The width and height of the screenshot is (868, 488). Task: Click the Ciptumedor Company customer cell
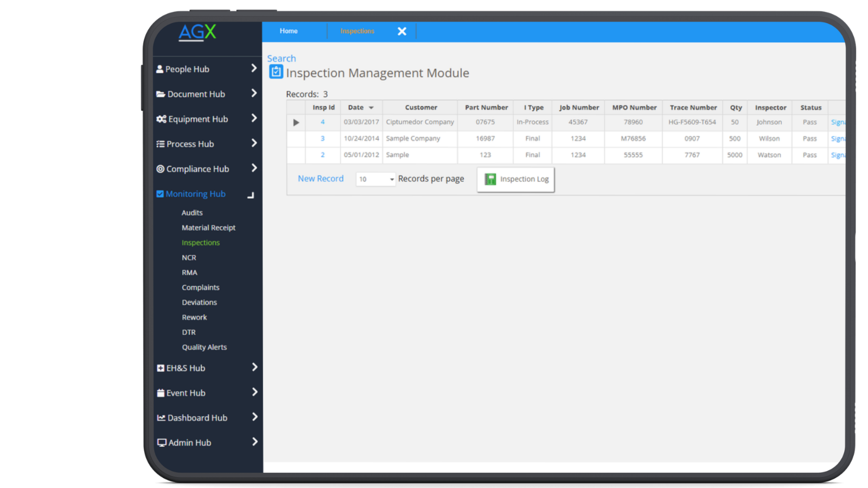click(420, 122)
